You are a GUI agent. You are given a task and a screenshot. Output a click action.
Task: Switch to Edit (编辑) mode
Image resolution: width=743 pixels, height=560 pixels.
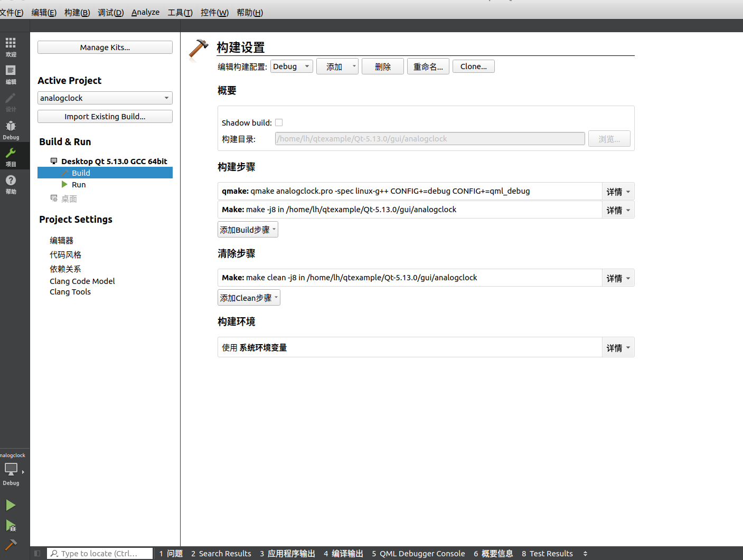click(x=11, y=74)
